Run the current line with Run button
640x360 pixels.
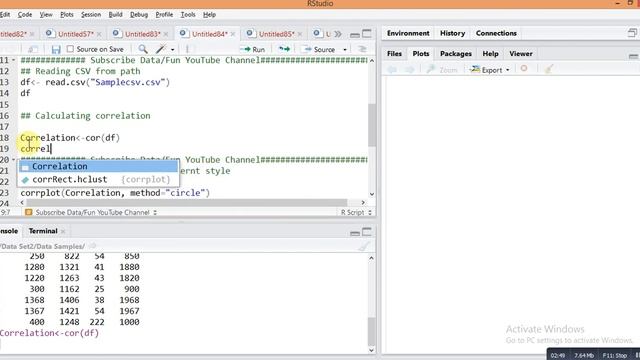pos(253,49)
